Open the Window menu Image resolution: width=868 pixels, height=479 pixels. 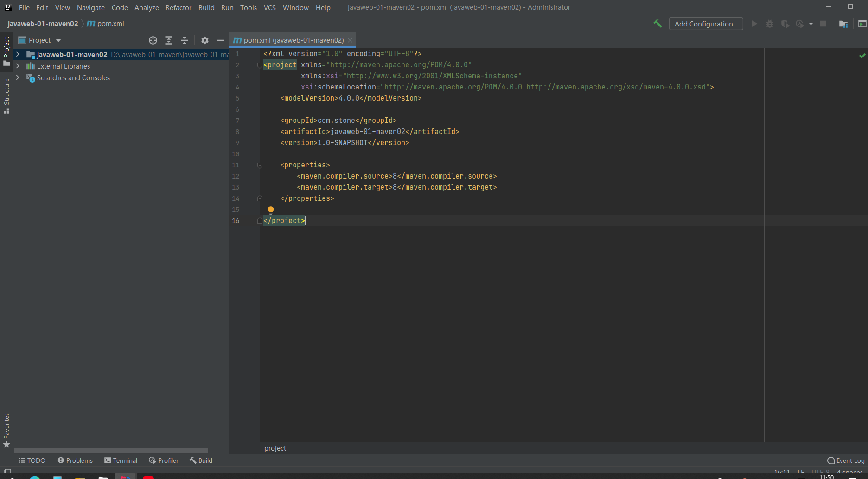tap(296, 7)
